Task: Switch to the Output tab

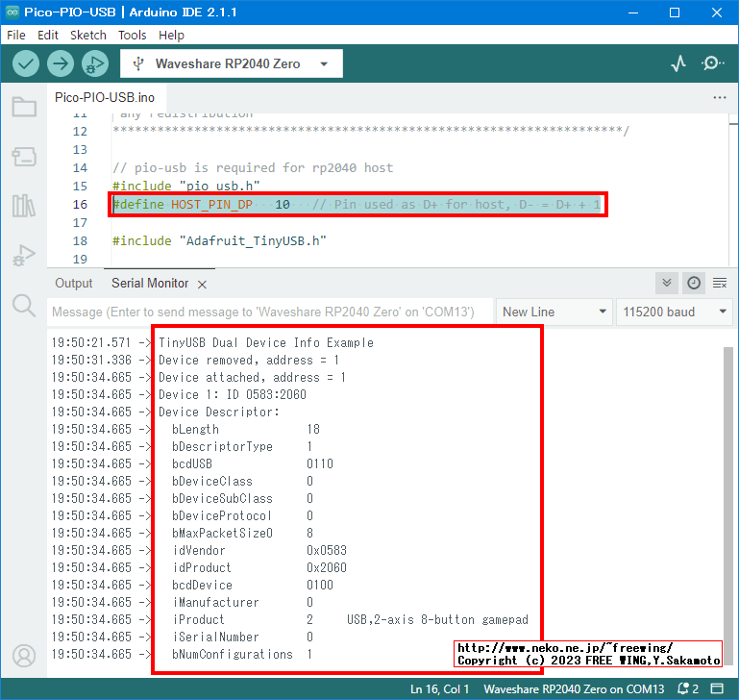Action: pos(74,284)
